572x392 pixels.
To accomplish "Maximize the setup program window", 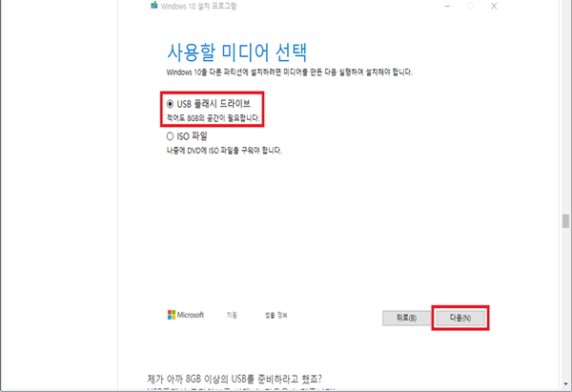I will [x=471, y=7].
